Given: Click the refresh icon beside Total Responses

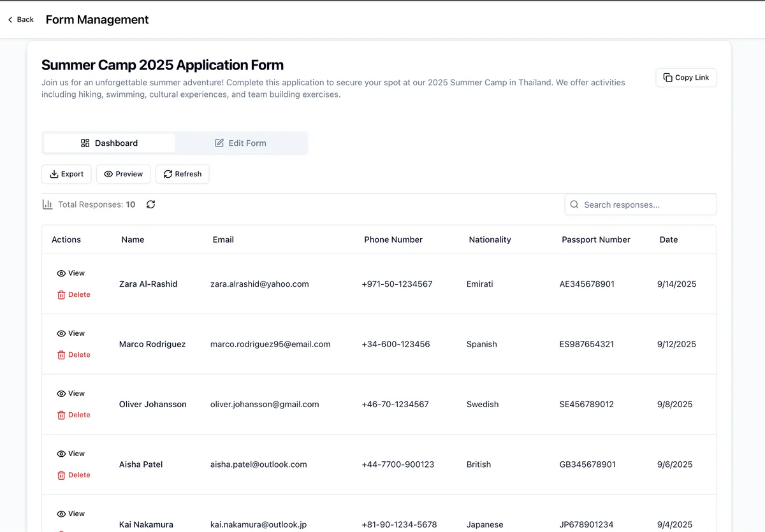Looking at the screenshot, I should pos(150,205).
